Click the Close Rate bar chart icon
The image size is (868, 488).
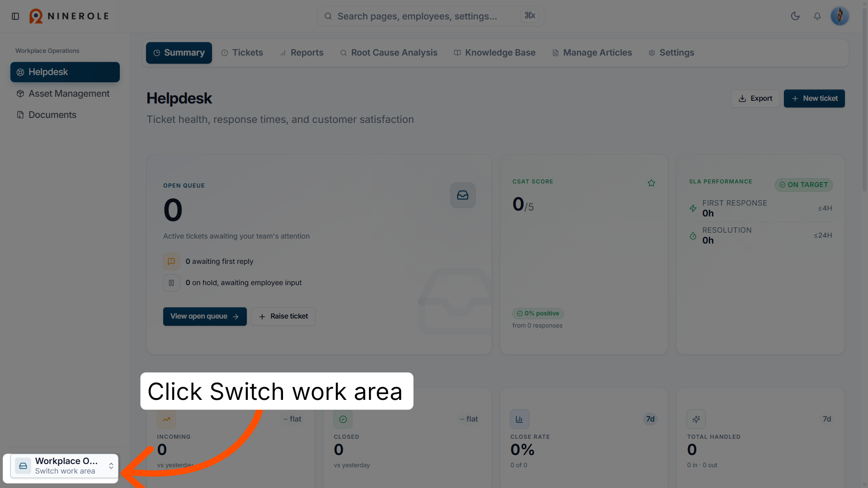[519, 419]
